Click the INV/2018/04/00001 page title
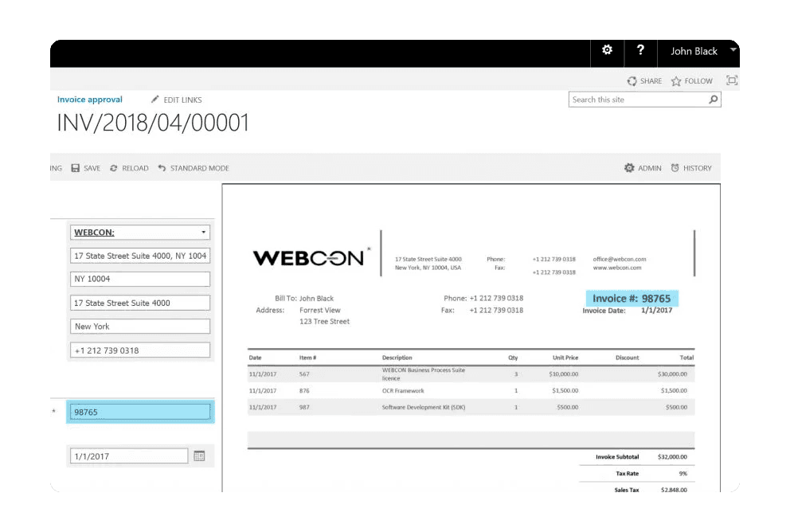Screen dimensions: 790x532 point(153,123)
